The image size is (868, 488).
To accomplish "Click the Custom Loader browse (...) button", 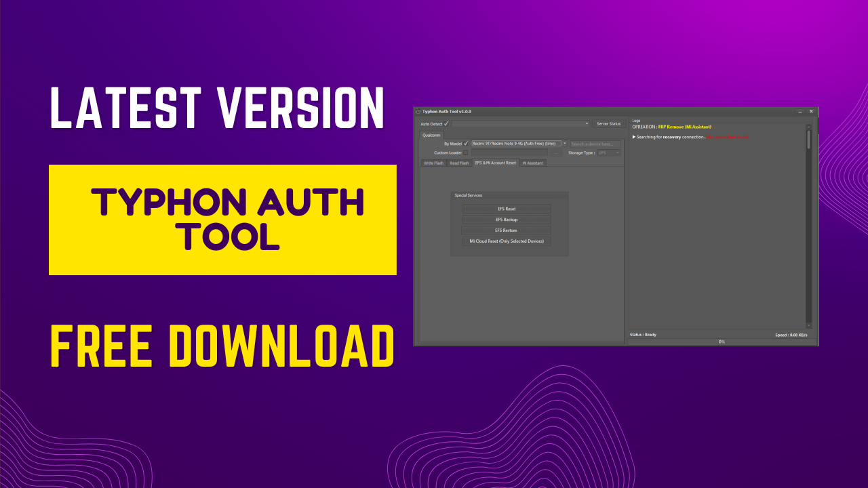I will tap(556, 152).
